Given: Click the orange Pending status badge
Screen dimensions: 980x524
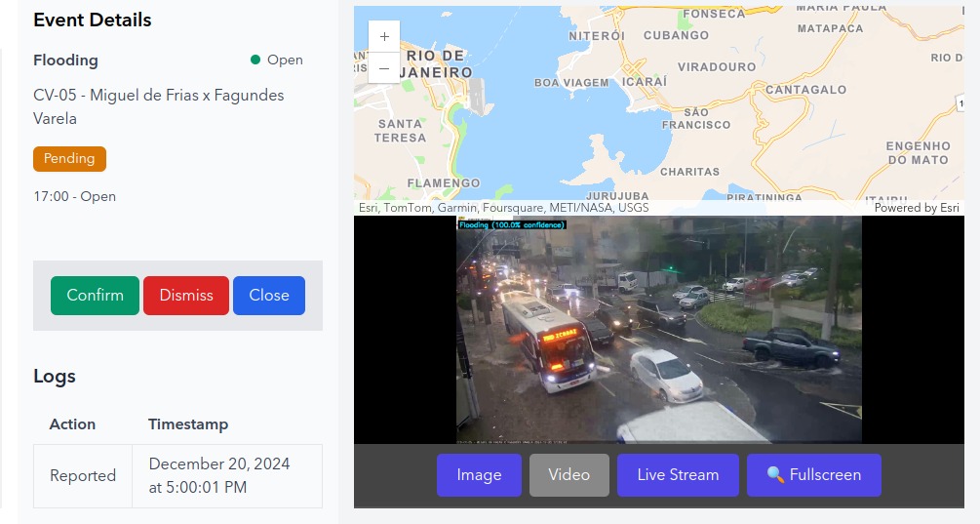Looking at the screenshot, I should click(69, 159).
